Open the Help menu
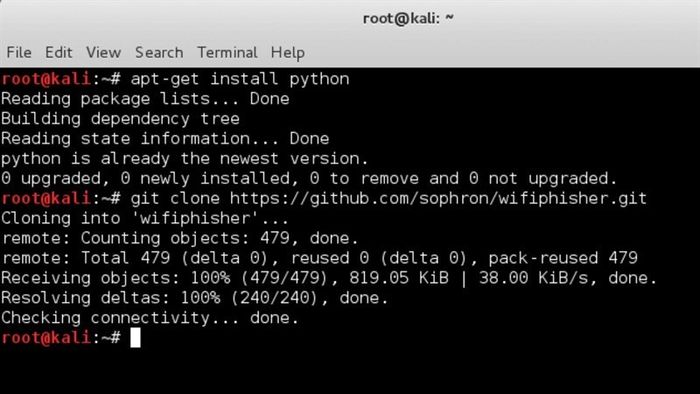The height and width of the screenshot is (394, 700). [288, 53]
